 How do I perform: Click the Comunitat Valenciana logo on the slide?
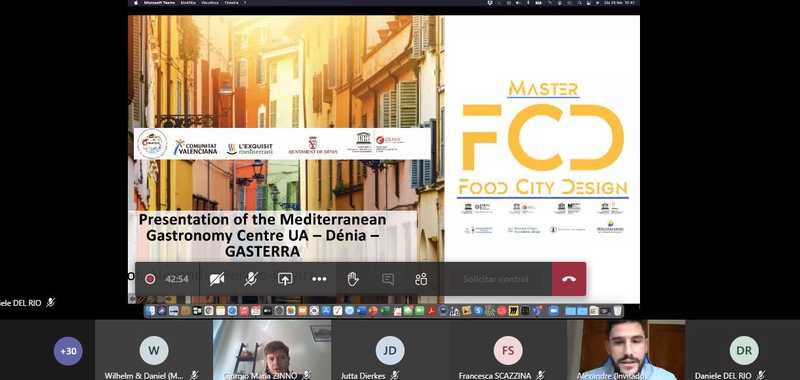tap(195, 147)
